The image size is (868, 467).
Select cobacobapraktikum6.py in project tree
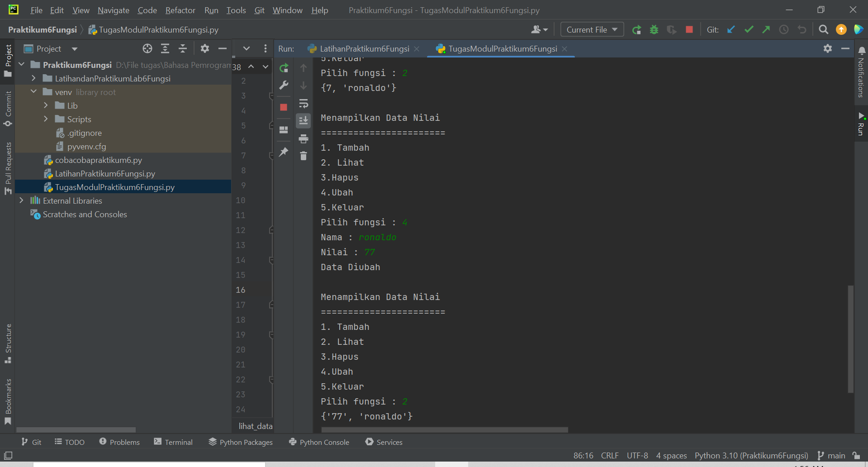98,160
